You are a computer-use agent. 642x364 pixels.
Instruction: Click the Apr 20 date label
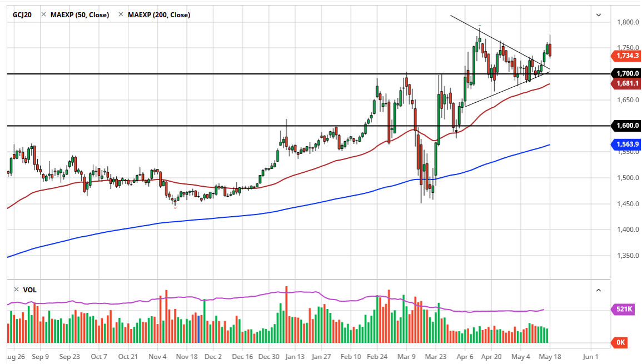point(491,357)
